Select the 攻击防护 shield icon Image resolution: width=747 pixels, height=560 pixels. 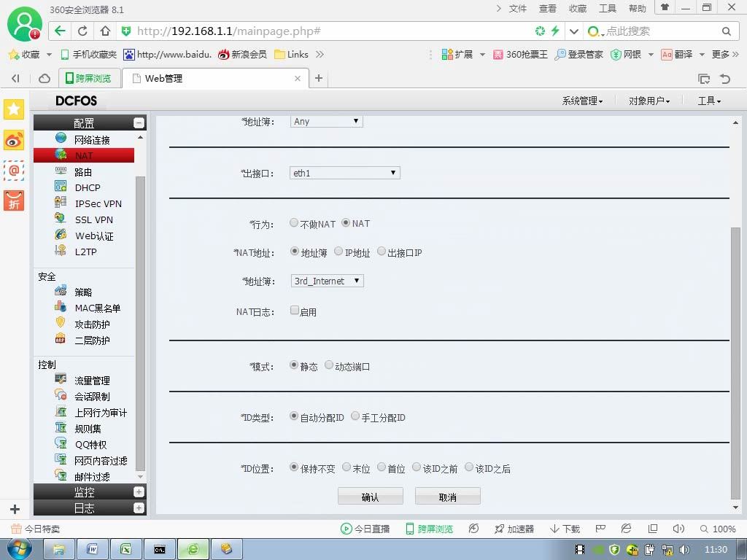tap(61, 323)
